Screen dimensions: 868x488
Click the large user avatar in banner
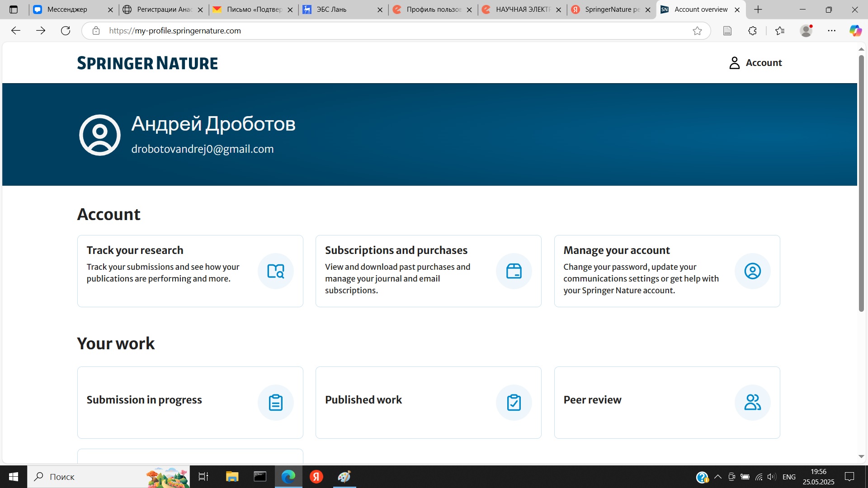tap(100, 135)
